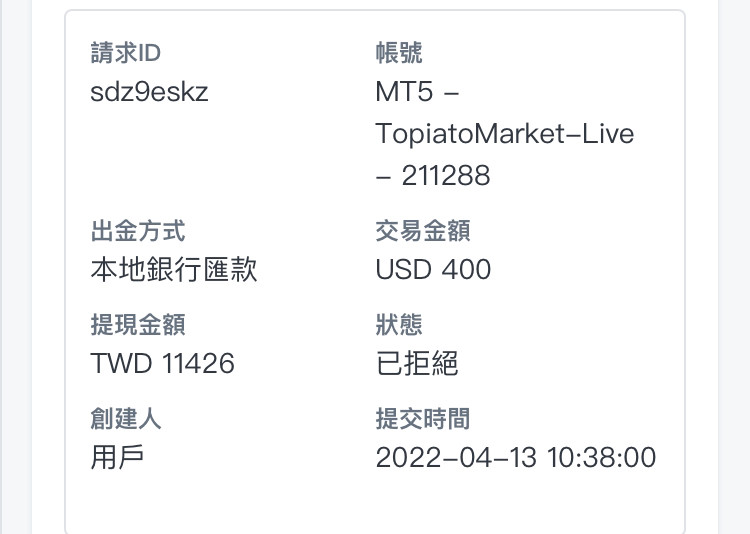Click the 請求ID field label
The image size is (750, 534).
coord(125,53)
